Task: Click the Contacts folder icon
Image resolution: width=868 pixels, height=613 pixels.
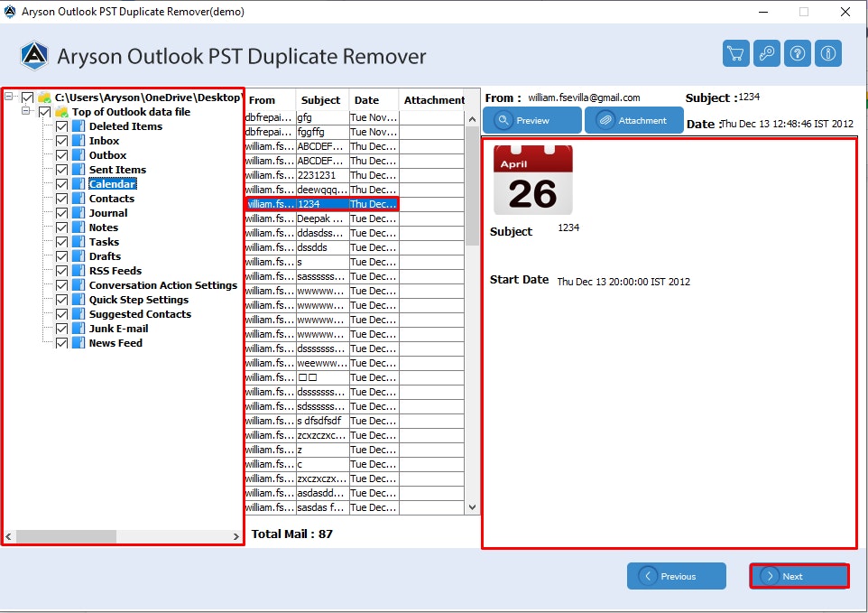Action: click(78, 199)
